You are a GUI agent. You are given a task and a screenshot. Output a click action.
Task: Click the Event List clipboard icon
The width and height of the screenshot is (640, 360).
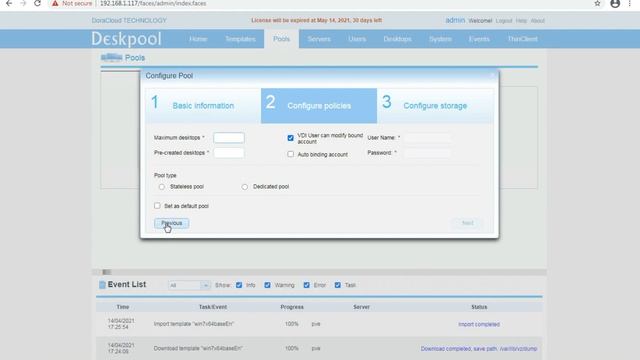pos(102,284)
